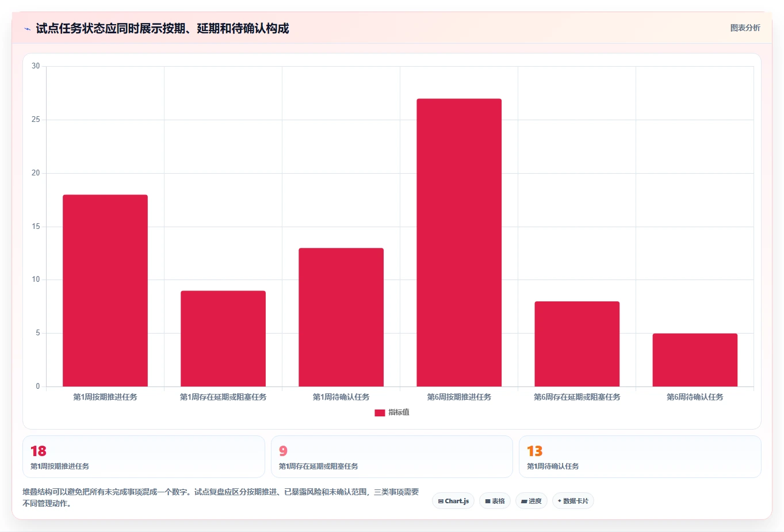Click the 第6周存在延期或阻塞任务 bar
Screen dimensions: 784x532
pyautogui.click(x=577, y=344)
